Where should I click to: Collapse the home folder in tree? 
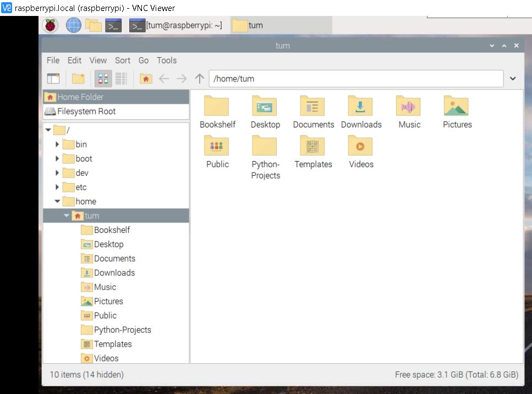click(57, 202)
